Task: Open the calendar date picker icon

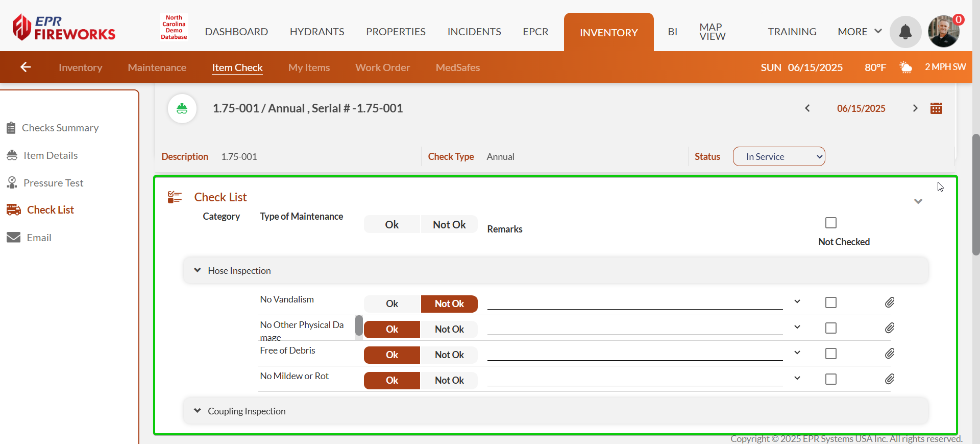Action: [x=936, y=108]
